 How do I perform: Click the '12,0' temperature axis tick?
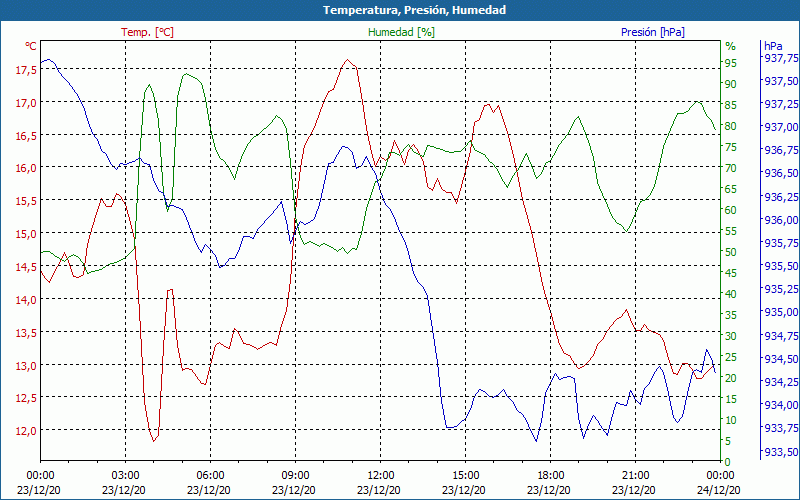tap(26, 431)
